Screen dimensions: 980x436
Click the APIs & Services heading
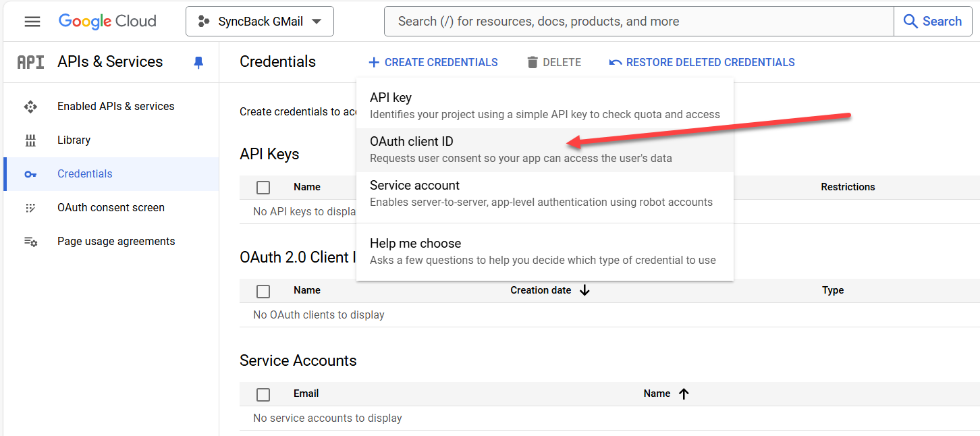(110, 61)
